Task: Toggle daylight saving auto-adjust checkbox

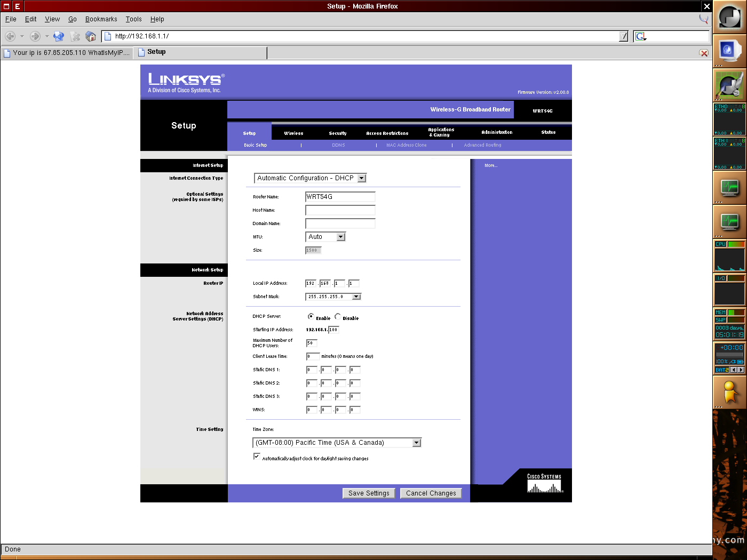Action: (257, 457)
